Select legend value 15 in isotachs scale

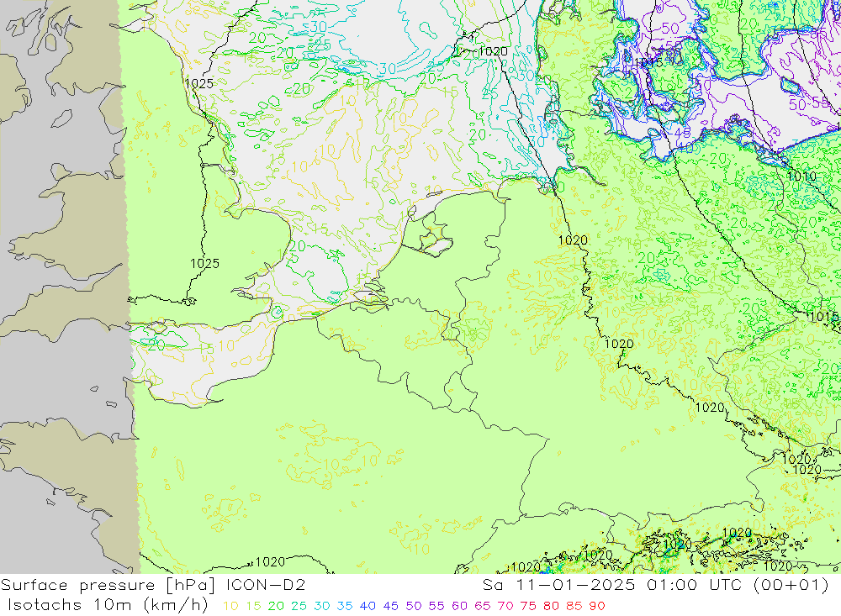tap(254, 606)
